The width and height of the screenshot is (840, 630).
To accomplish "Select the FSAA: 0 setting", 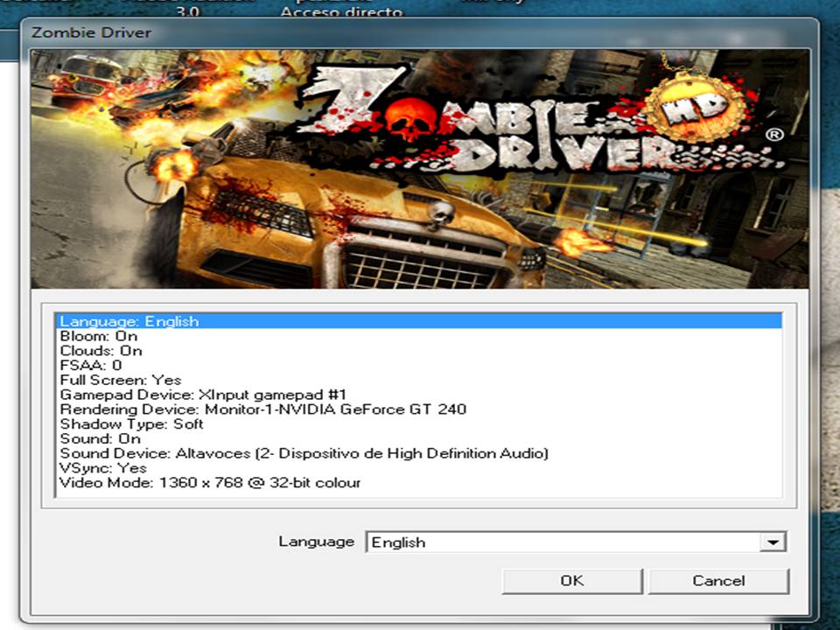I will click(x=418, y=366).
